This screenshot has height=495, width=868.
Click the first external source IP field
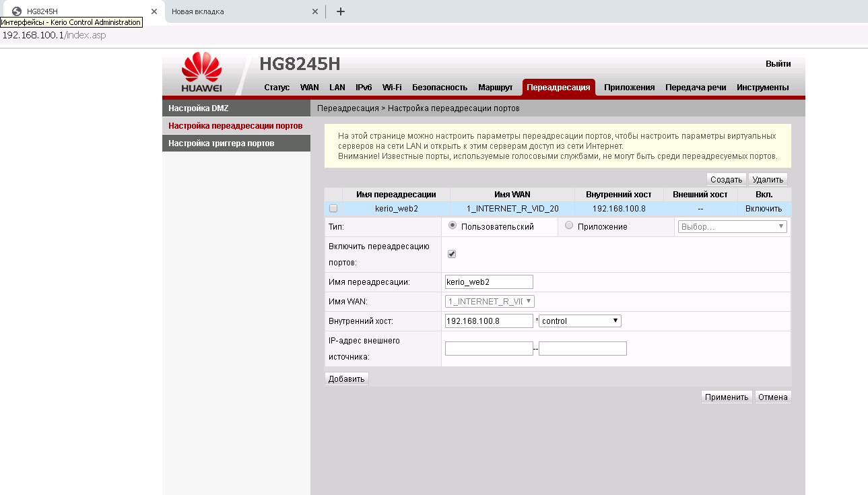489,349
